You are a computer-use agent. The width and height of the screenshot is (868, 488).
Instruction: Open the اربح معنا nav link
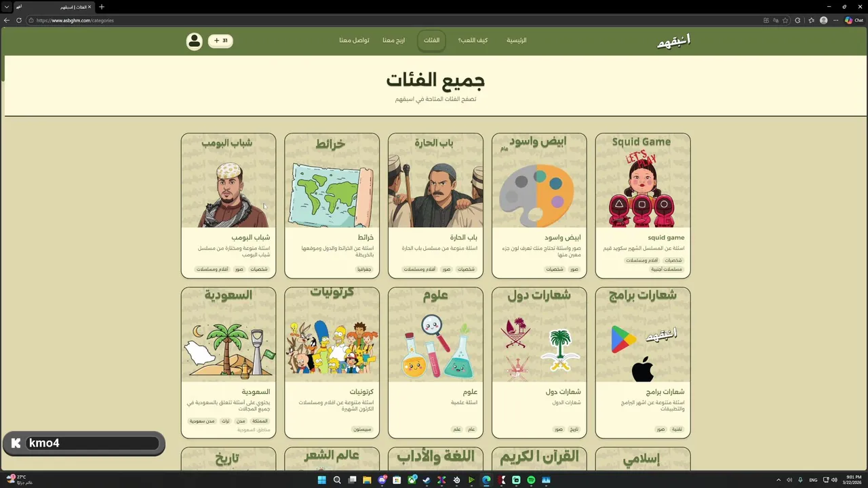393,41
